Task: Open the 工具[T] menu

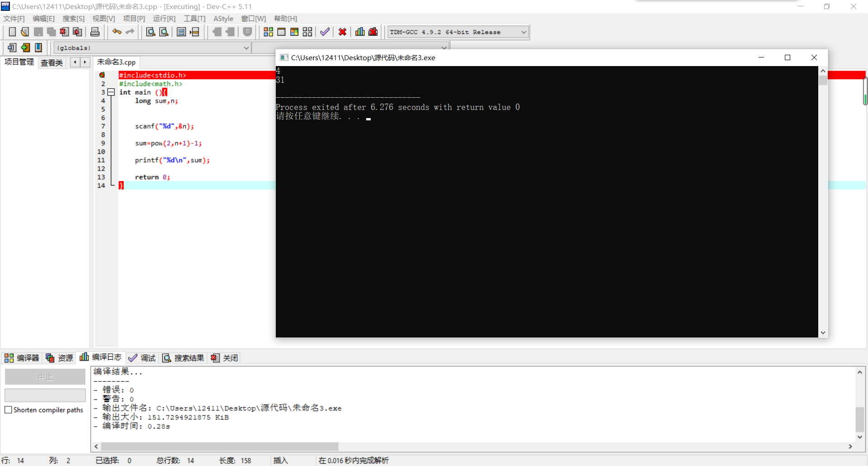Action: point(194,19)
